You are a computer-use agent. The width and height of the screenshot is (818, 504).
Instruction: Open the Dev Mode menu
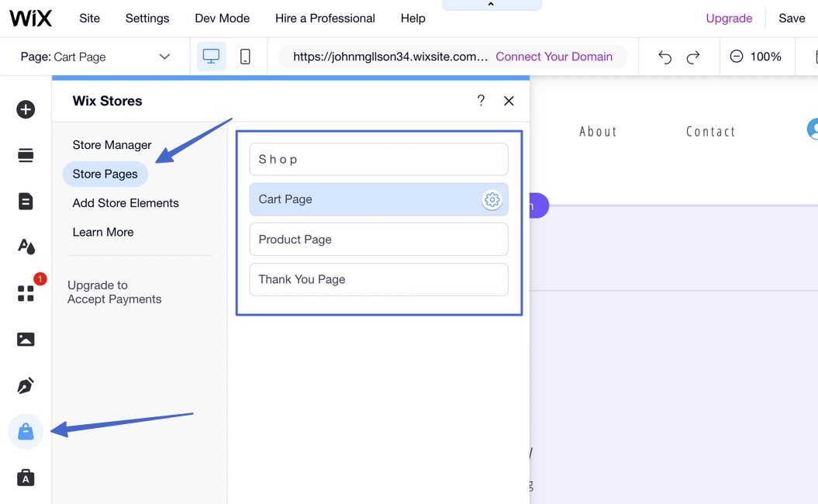click(x=222, y=18)
